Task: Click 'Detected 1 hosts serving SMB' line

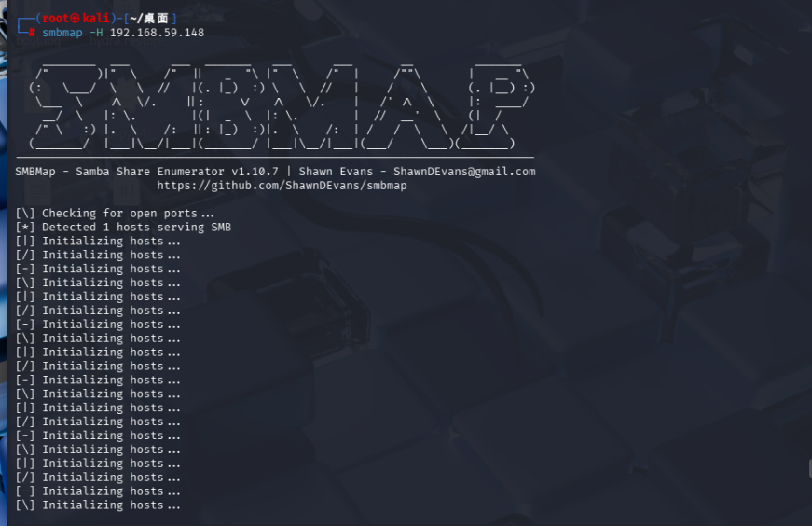Action: (123, 227)
